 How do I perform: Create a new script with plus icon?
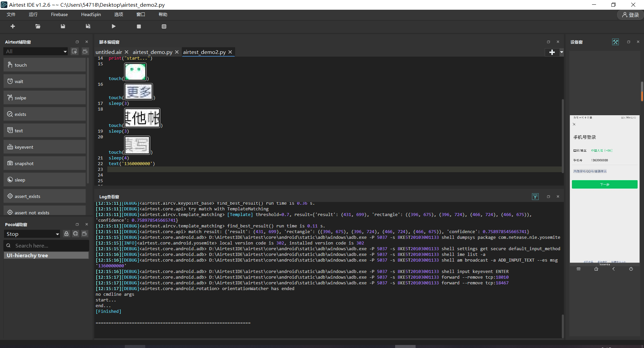[13, 26]
